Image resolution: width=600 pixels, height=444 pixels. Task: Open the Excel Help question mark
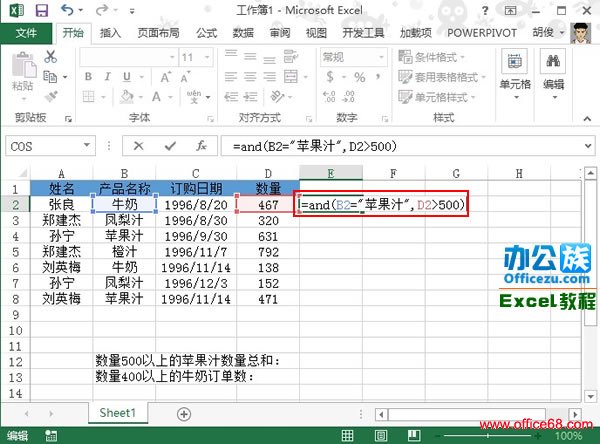(x=485, y=11)
